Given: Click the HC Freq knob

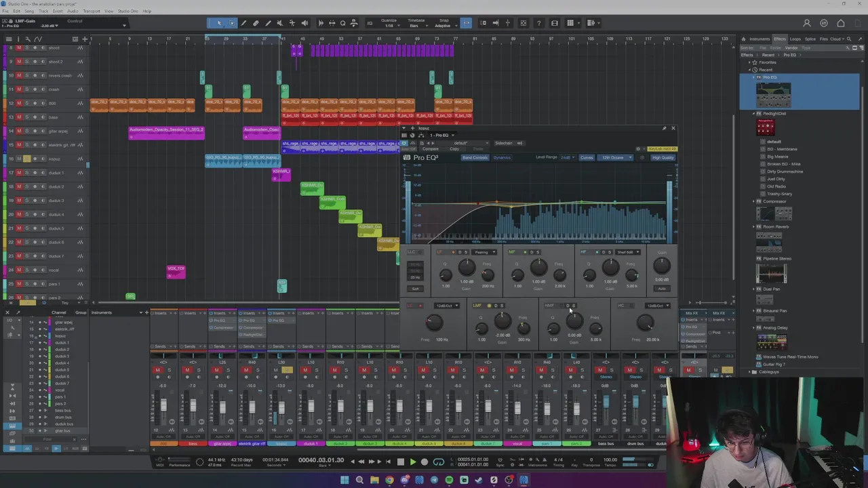Looking at the screenshot, I should pos(645,323).
